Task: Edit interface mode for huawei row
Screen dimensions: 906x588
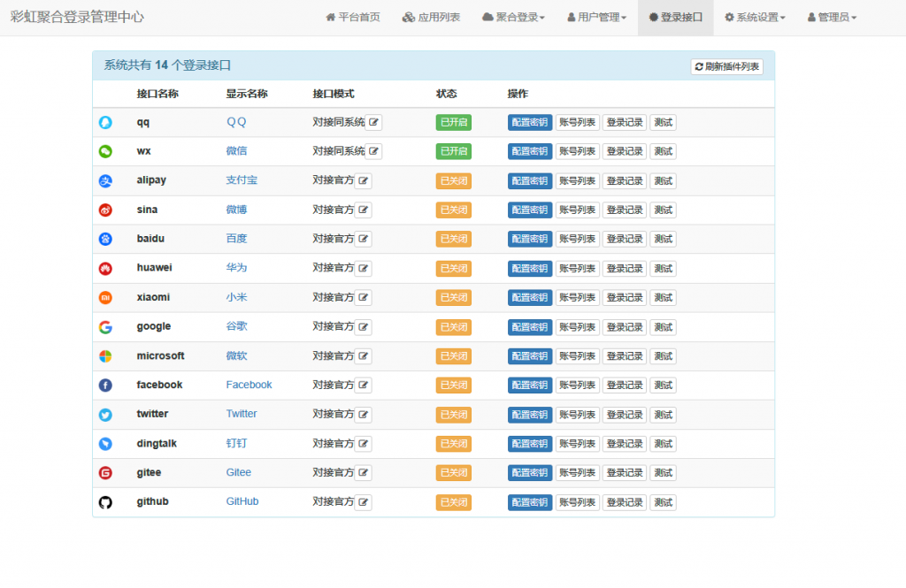Action: [364, 268]
